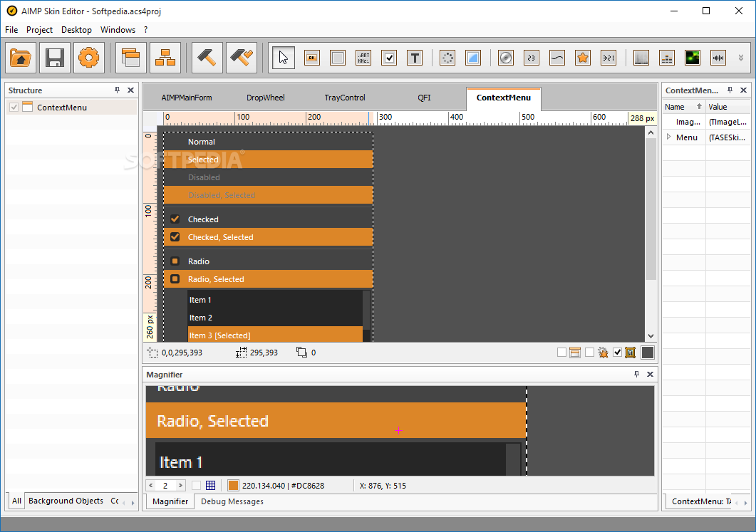Toggle checkbox beside the orange burst icon
Image resolution: width=756 pixels, height=532 pixels.
point(589,353)
